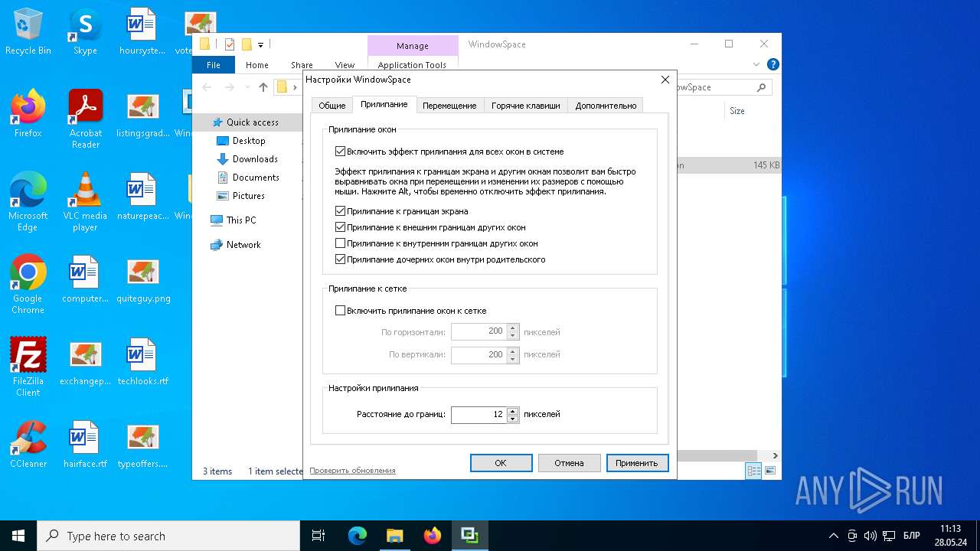
Task: Open Explorer help question mark icon
Action: click(x=773, y=65)
